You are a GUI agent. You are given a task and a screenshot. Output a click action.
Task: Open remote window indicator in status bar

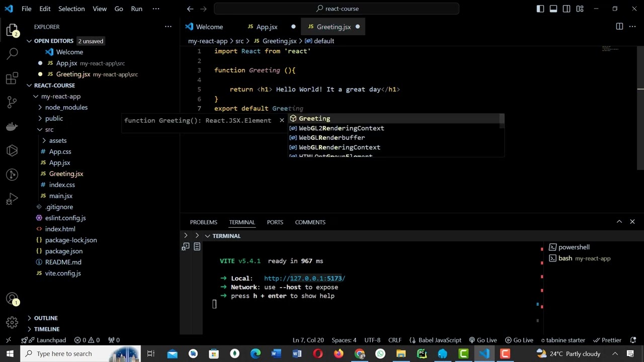(x=8, y=340)
